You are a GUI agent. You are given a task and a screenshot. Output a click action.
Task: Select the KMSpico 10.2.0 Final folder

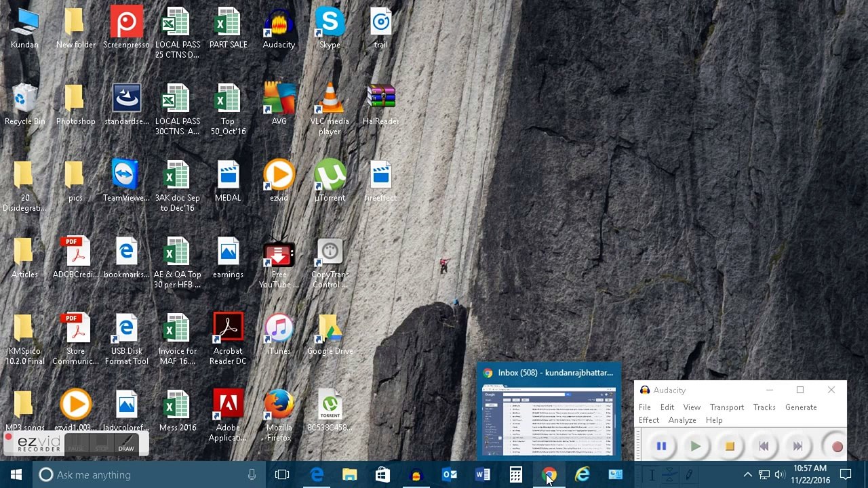(24, 340)
